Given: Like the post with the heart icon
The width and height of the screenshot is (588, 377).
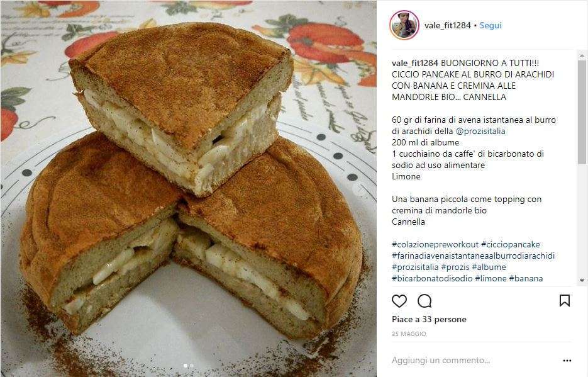Looking at the screenshot, I should pyautogui.click(x=399, y=301).
